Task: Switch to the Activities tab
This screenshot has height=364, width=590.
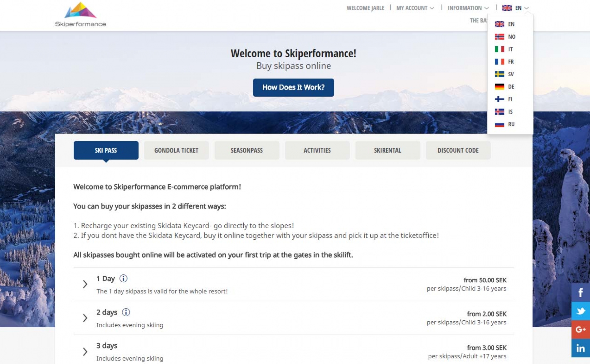Action: 317,150
